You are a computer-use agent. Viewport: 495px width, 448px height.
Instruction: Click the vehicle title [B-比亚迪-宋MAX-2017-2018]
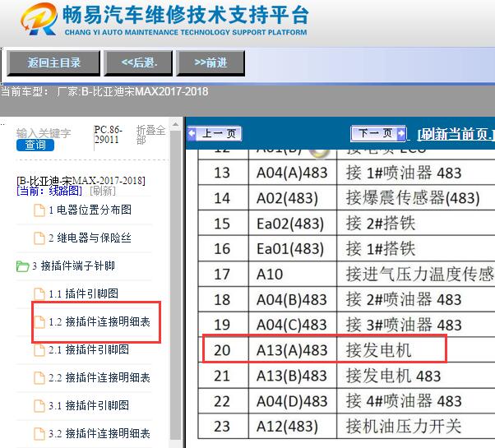(x=81, y=181)
